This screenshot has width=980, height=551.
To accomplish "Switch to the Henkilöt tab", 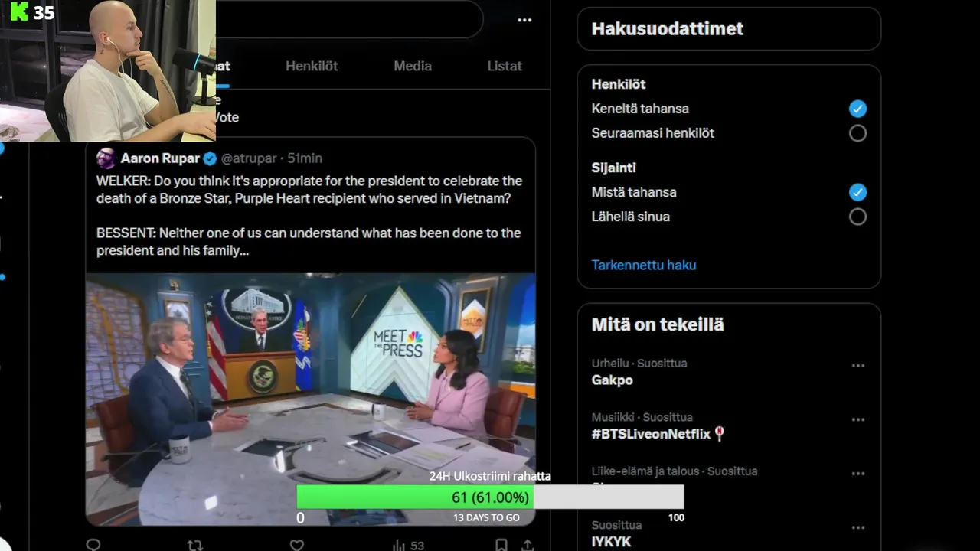I will point(312,66).
